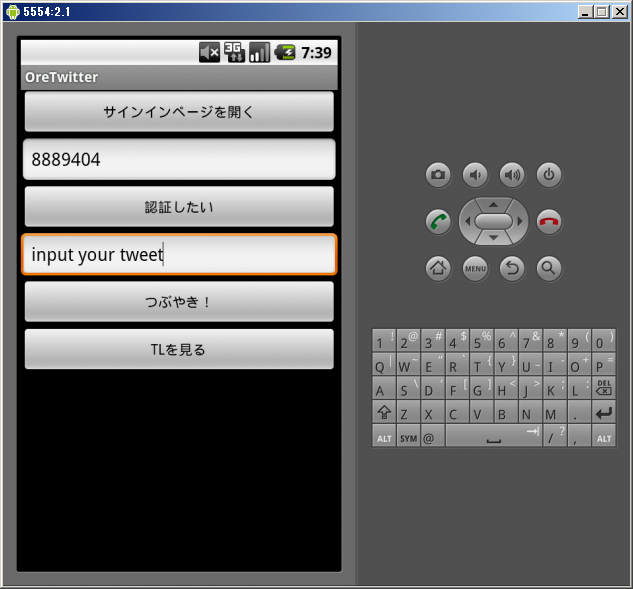
Task: Click the W key
Action: pyautogui.click(x=409, y=365)
